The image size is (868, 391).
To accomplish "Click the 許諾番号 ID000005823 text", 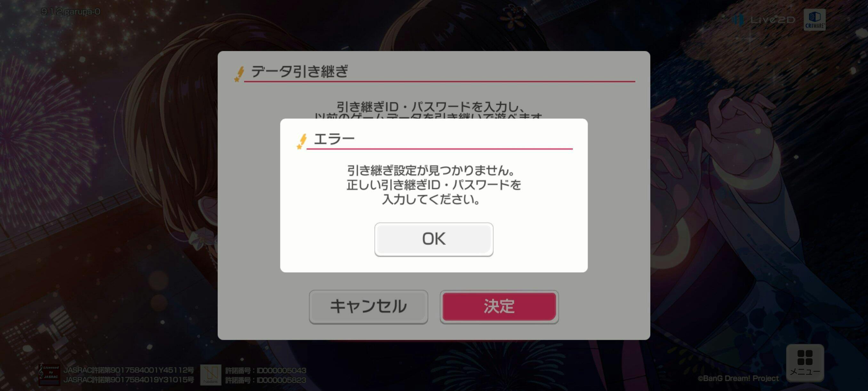I will [266, 380].
